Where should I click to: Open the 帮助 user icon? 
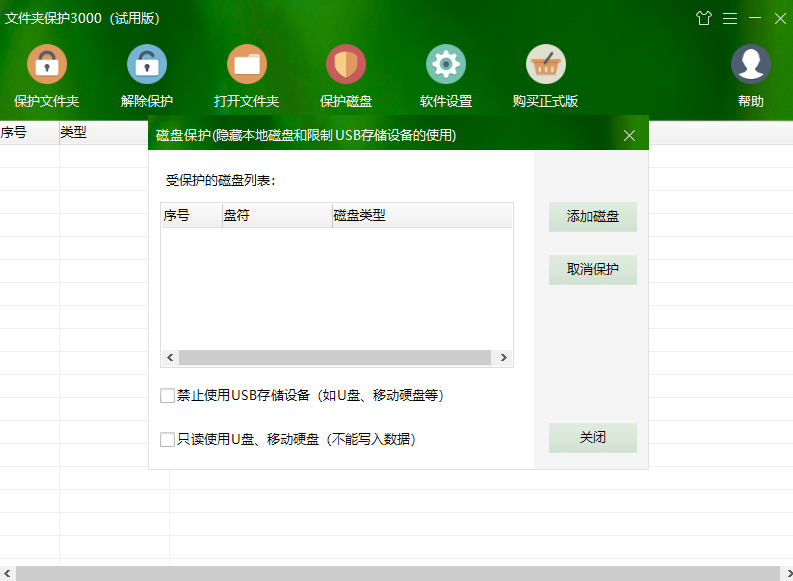(x=750, y=65)
